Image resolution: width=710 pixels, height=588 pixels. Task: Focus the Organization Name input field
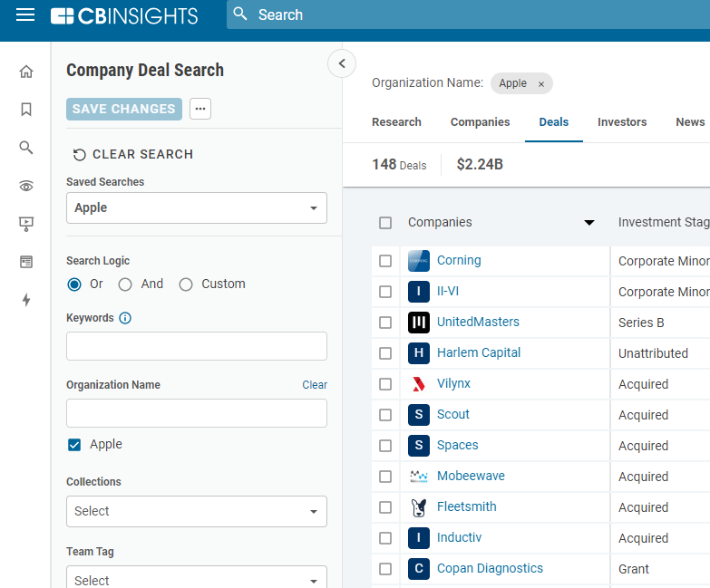coord(197,413)
